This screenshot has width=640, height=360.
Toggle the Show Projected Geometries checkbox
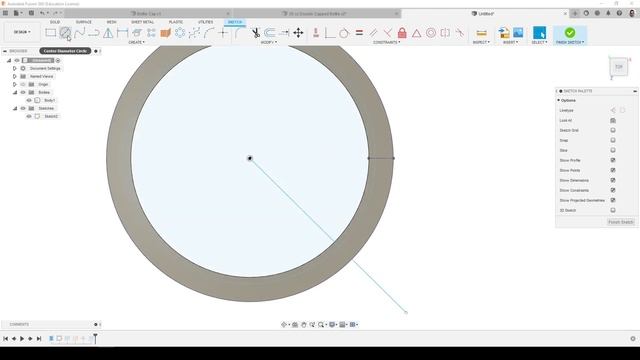point(613,200)
